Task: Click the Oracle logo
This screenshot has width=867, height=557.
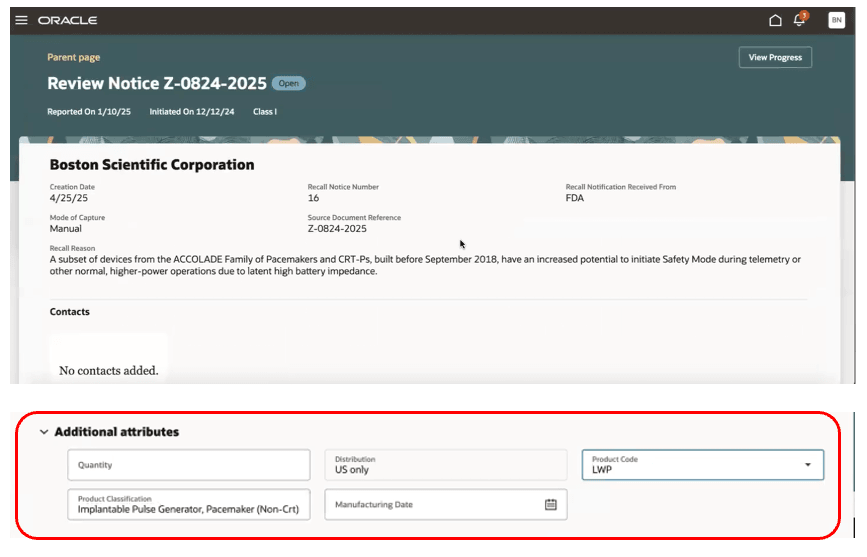Action: [67, 20]
